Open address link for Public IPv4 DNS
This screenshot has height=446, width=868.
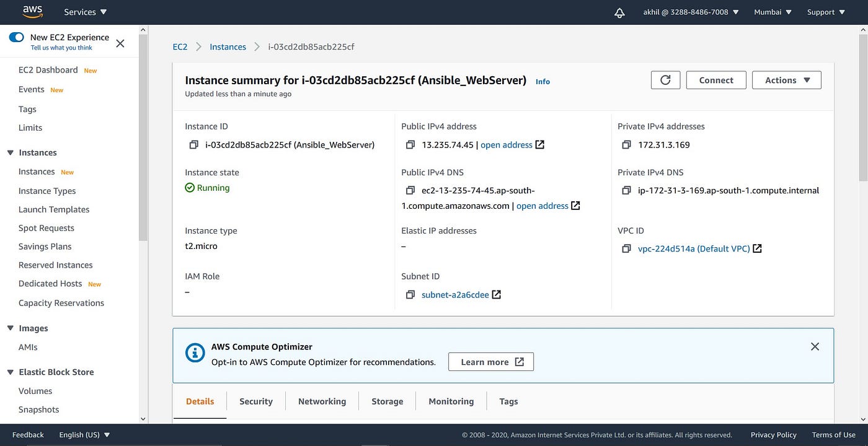(542, 206)
